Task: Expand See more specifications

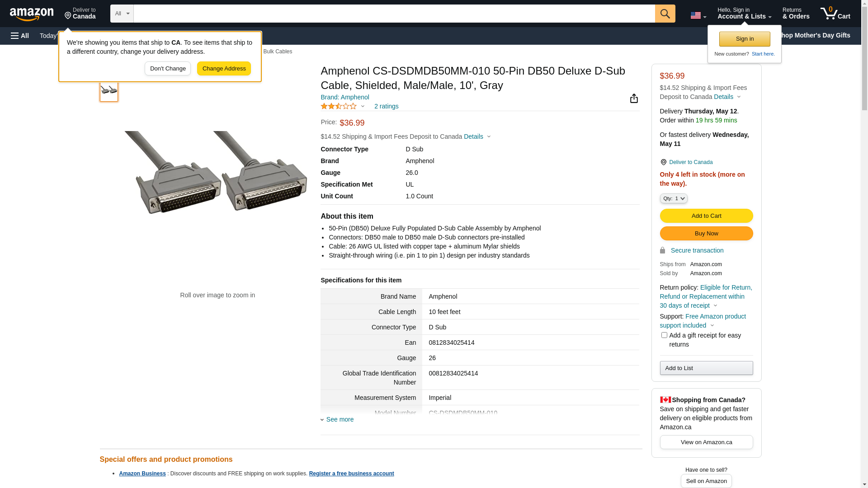Action: (x=340, y=419)
